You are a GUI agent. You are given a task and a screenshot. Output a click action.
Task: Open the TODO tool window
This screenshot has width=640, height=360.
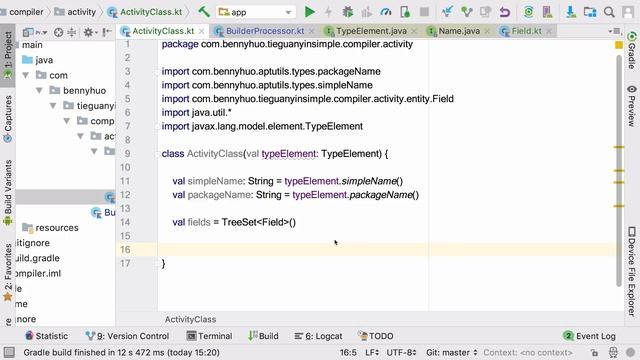pos(376,336)
